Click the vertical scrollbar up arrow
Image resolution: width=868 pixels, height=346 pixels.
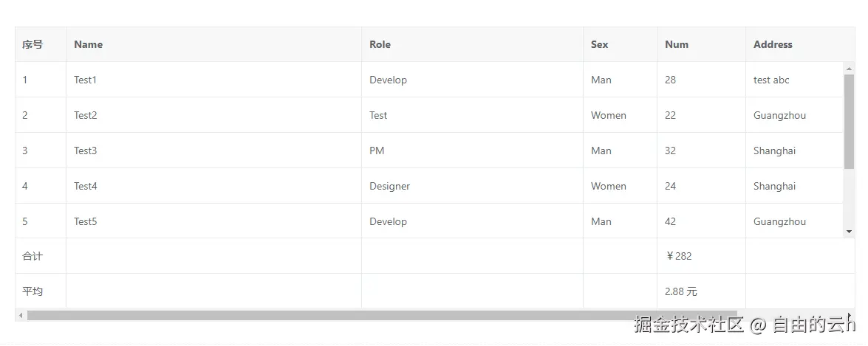pyautogui.click(x=849, y=69)
